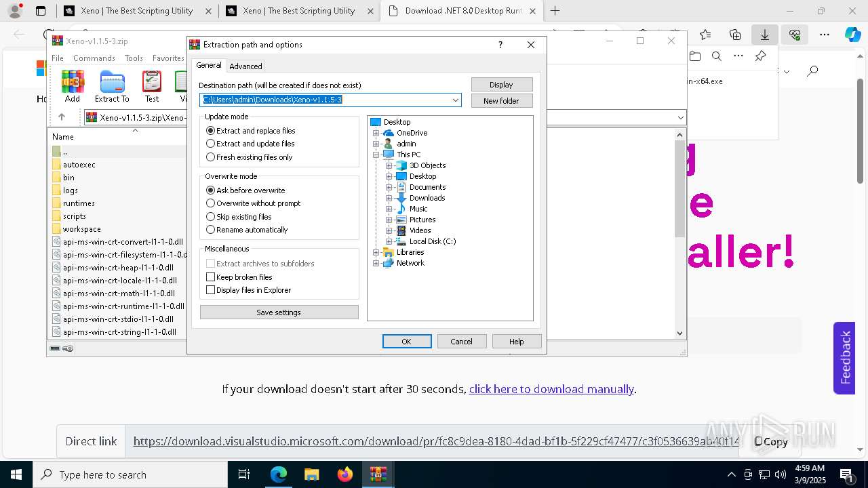This screenshot has width=868, height=488.
Task: Select Documents in the folder tree
Action: click(x=427, y=187)
